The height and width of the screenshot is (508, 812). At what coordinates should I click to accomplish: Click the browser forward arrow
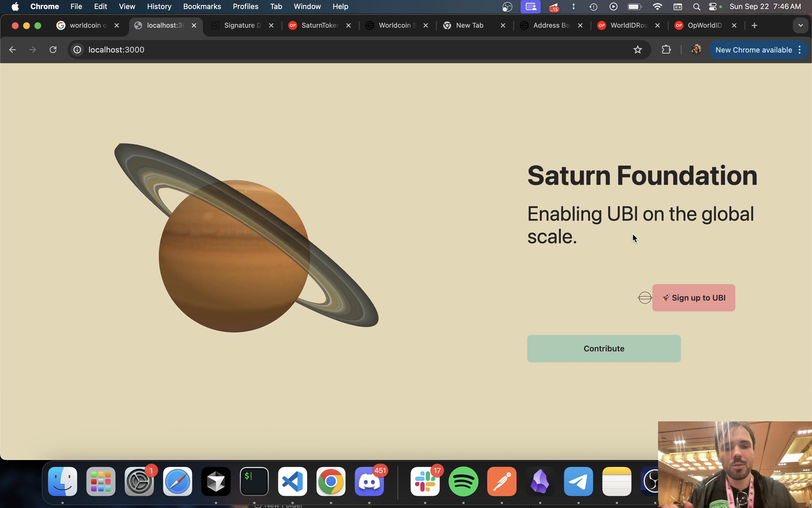pos(33,50)
